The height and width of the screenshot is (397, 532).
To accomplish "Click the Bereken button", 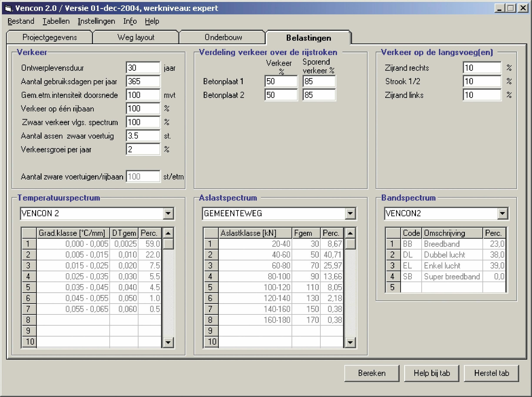I will [372, 373].
